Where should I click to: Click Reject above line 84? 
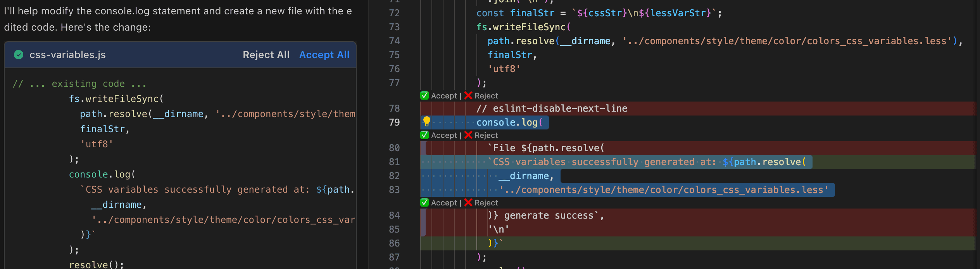pyautogui.click(x=486, y=203)
